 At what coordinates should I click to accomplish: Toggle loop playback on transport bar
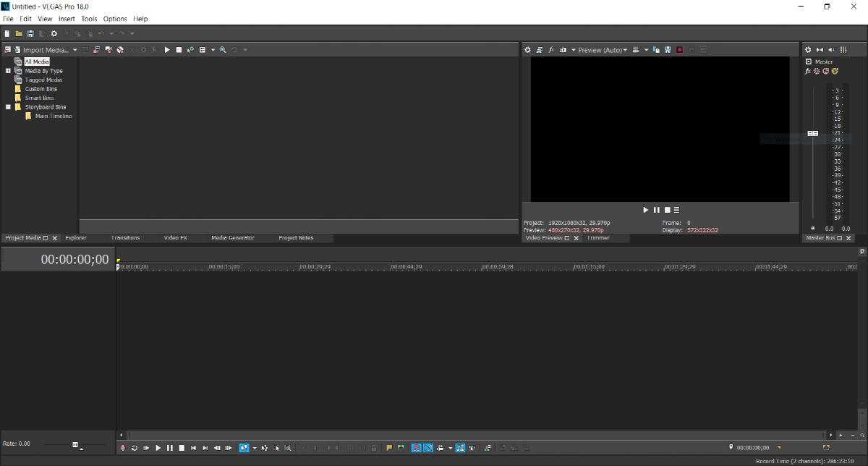coord(134,448)
